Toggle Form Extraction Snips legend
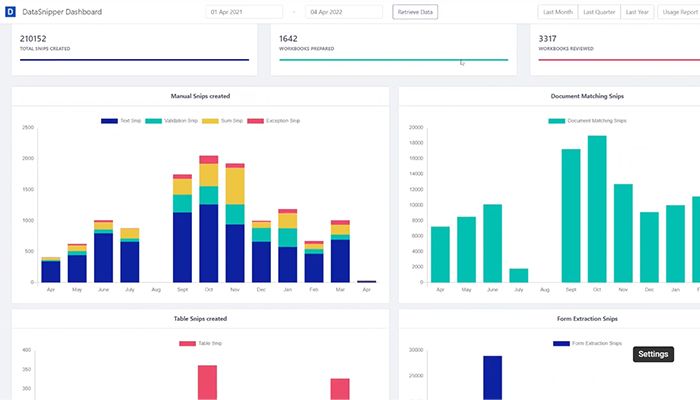Viewport: 700px width, 400px height. [x=562, y=344]
